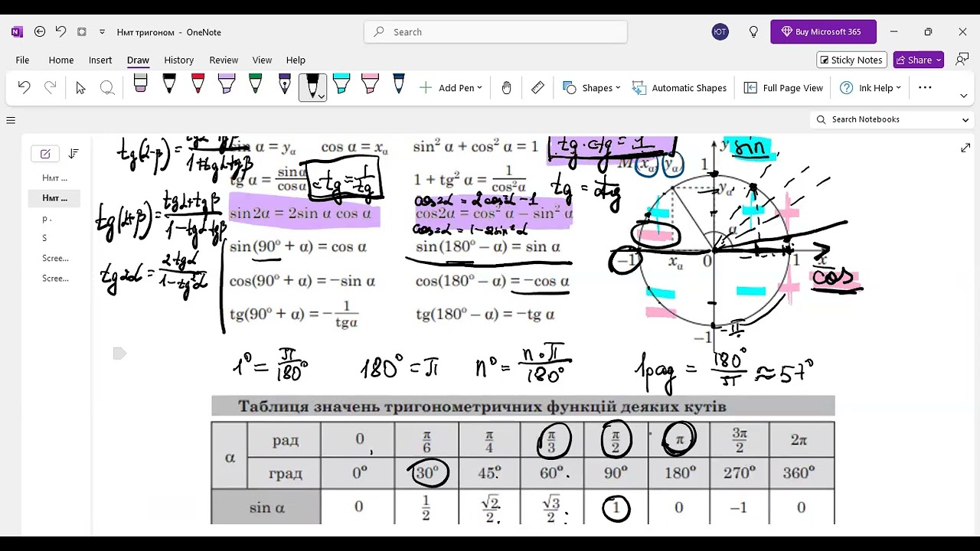Select the purple fountain pen

[284, 86]
